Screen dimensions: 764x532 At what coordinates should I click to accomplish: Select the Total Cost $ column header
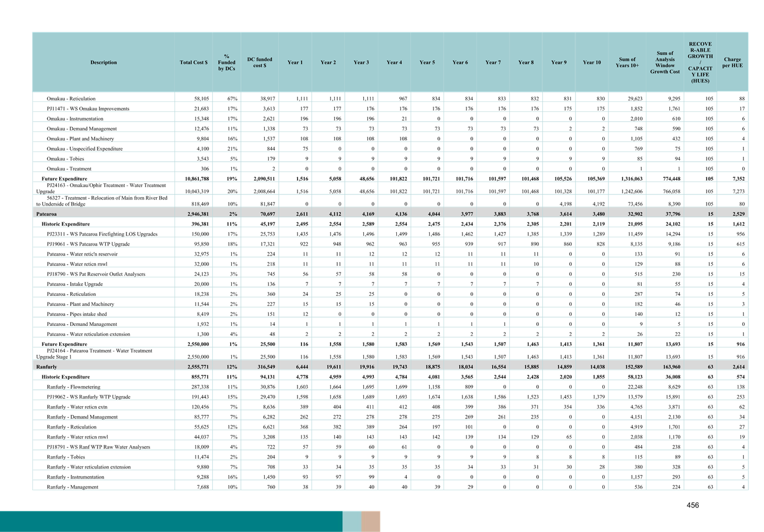[x=193, y=62]
